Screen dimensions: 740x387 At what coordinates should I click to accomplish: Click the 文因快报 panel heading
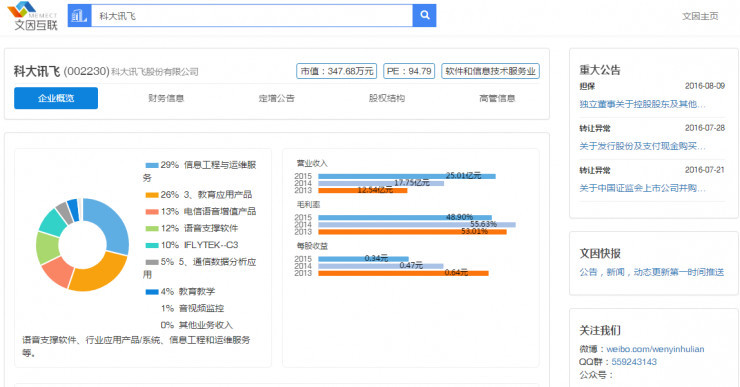pos(600,253)
